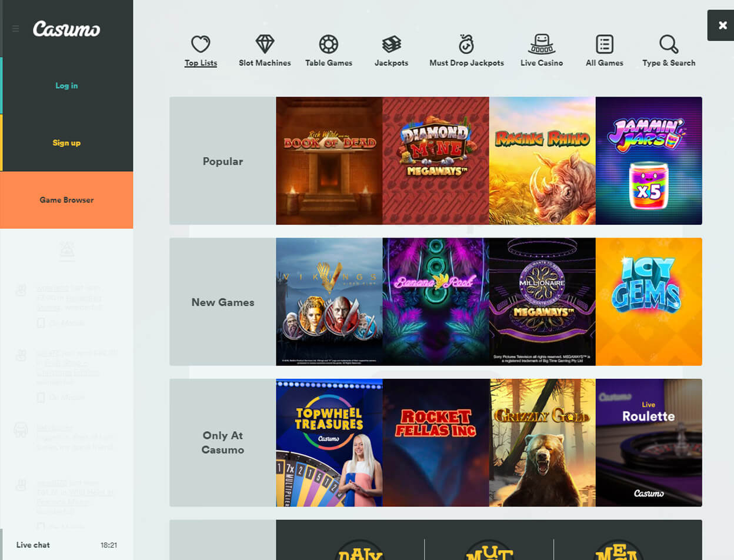Screen dimensions: 734x560
Task: Open Type & Search magnifier icon
Action: 669,44
